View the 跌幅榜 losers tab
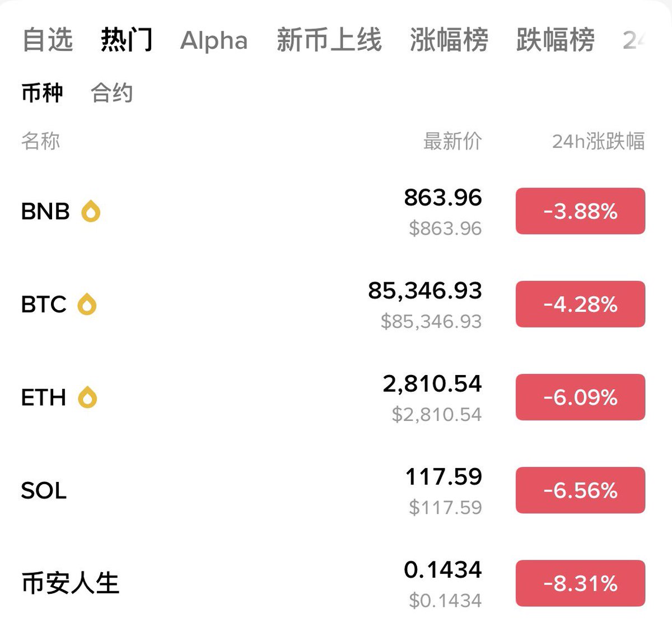Screen dimensions: 672x637 [x=556, y=40]
